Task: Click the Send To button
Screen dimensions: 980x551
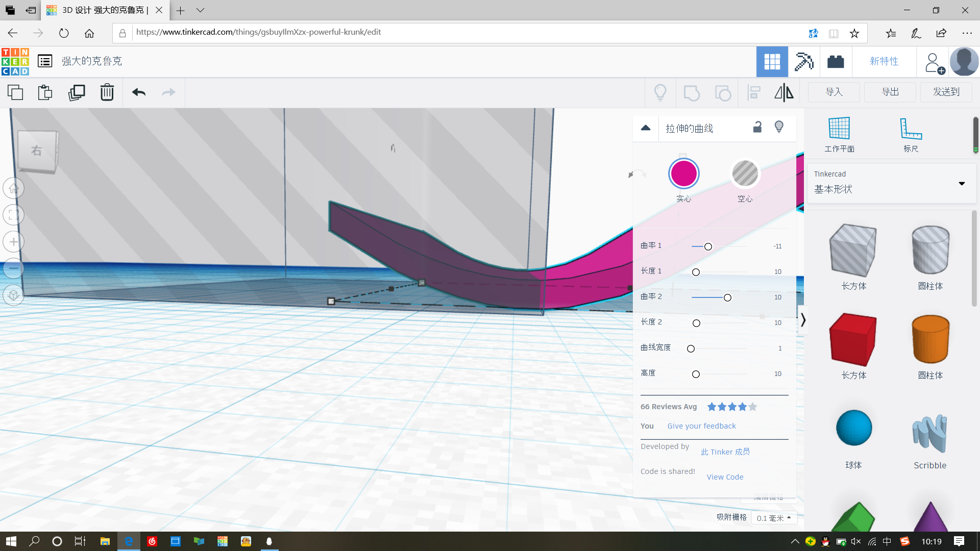Action: pos(946,92)
